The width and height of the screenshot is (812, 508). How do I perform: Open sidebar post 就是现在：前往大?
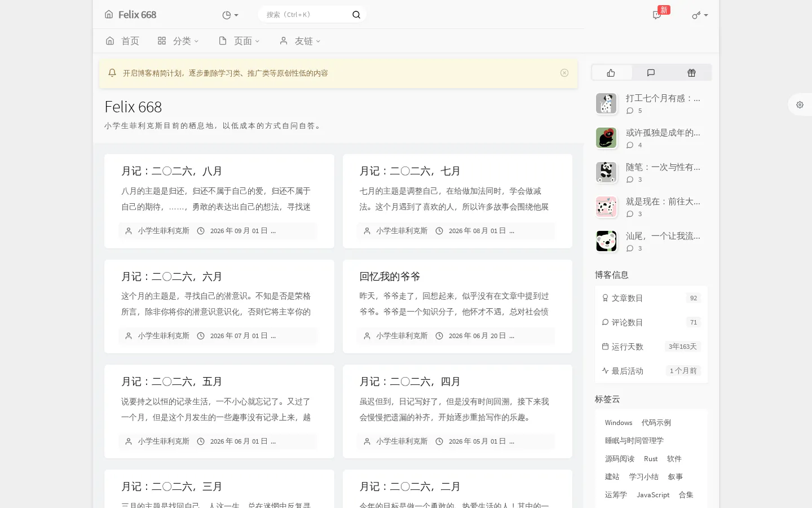pos(663,202)
